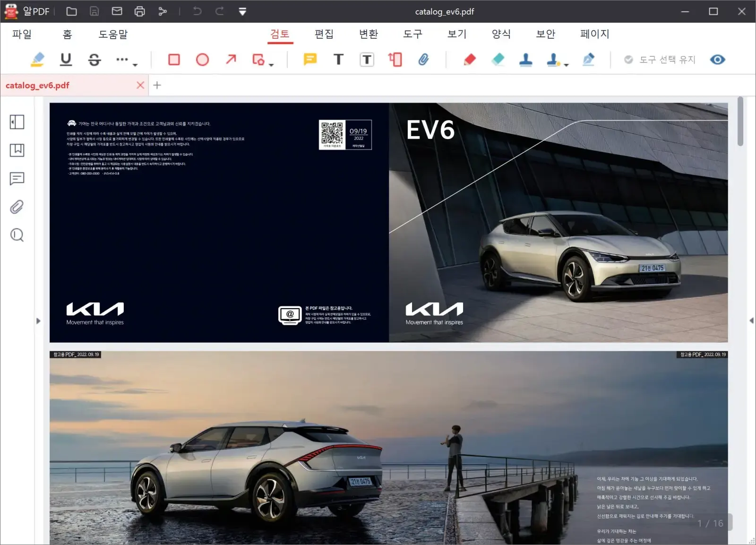The image size is (756, 545).
Task: Add a sticky note comment
Action: coord(310,60)
